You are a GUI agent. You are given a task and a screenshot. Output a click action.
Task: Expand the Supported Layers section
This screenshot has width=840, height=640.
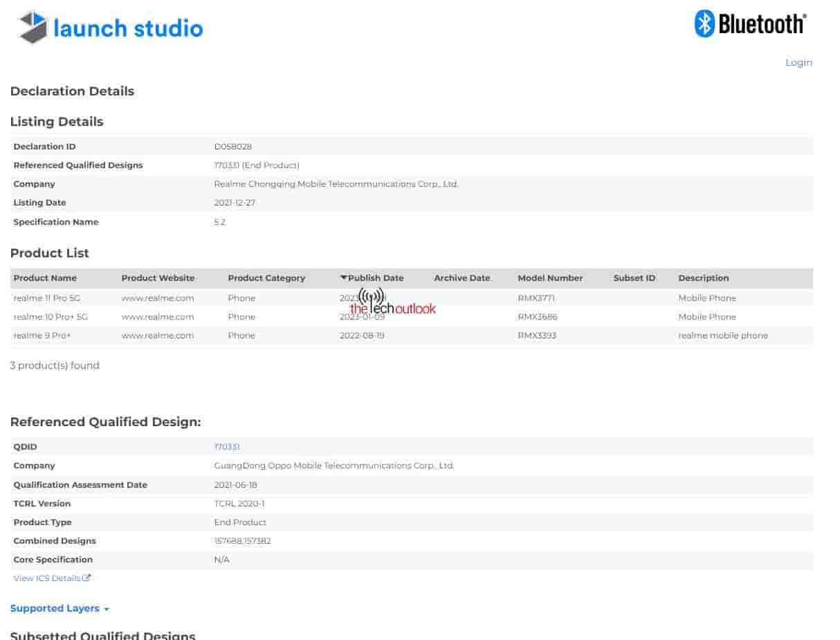tap(60, 608)
